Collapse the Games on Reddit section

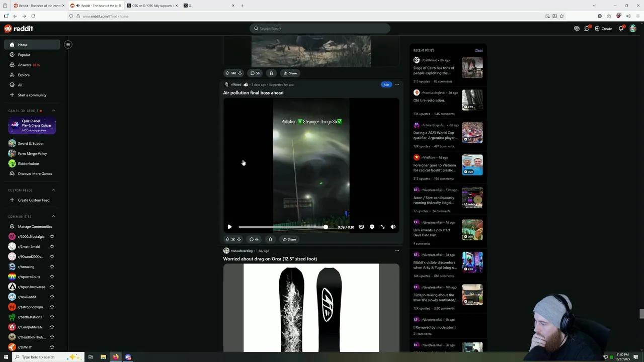[x=53, y=111]
